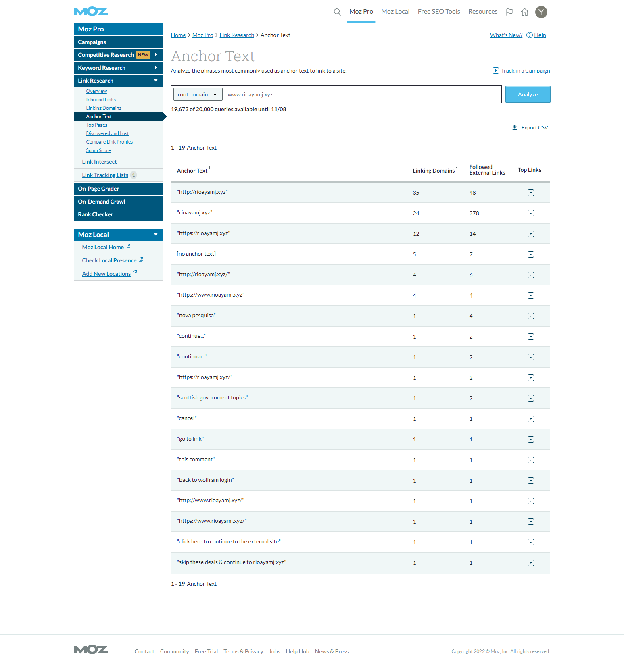Click the footer Moz logo

point(91,649)
